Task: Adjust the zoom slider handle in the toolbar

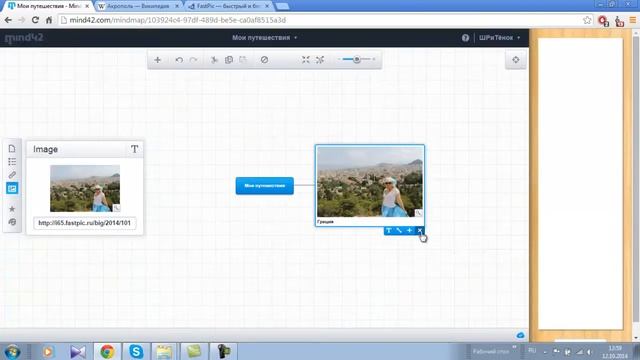Action: (x=357, y=60)
